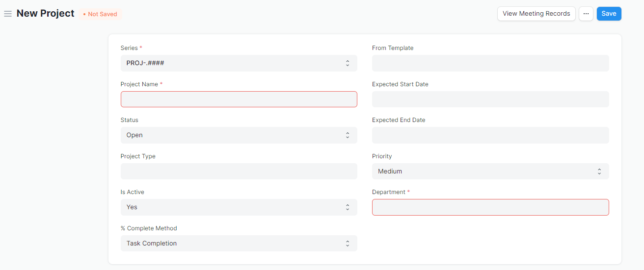
Task: Select the Expected Start Date field
Action: point(490,99)
